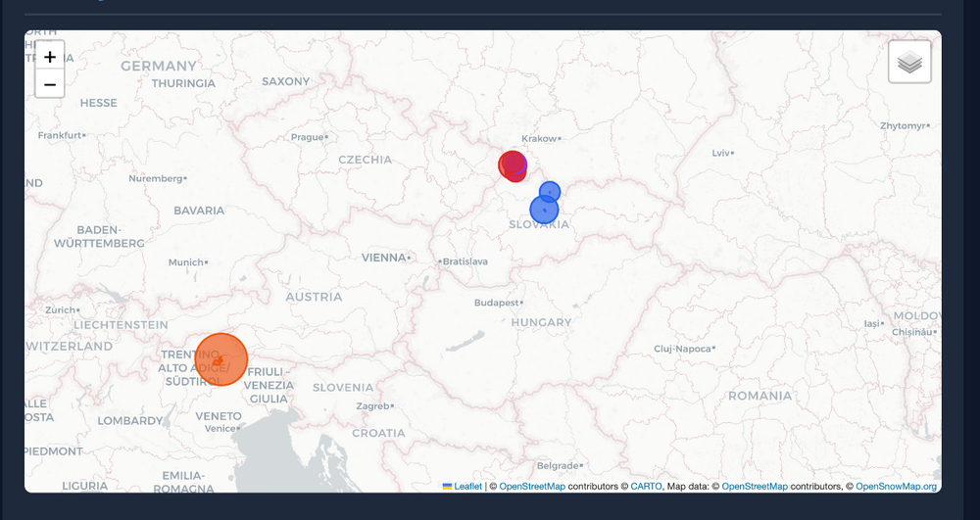Open the CARTO attribution link
980x520 pixels.
(x=646, y=487)
